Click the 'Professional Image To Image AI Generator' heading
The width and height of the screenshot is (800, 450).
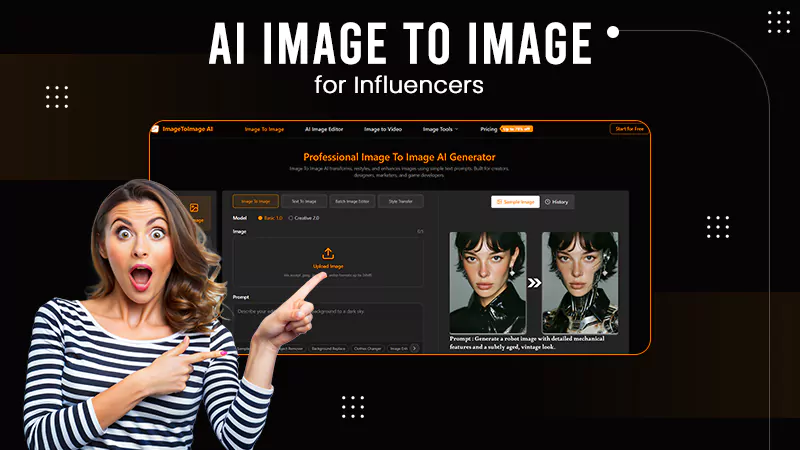coord(399,157)
